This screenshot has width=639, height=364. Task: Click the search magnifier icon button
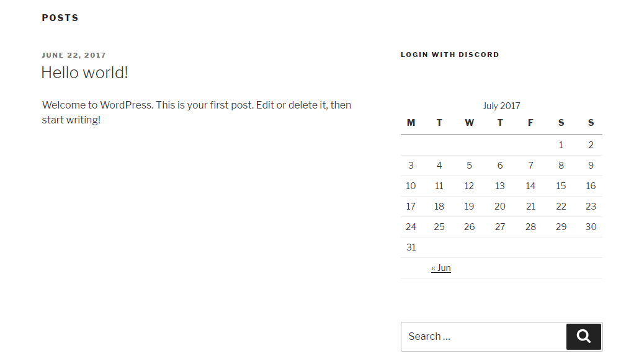coord(584,337)
